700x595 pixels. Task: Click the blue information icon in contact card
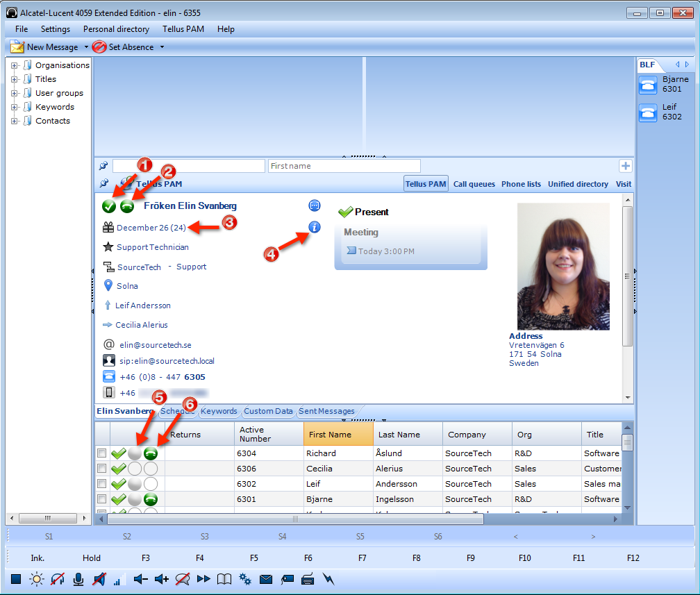coord(315,227)
